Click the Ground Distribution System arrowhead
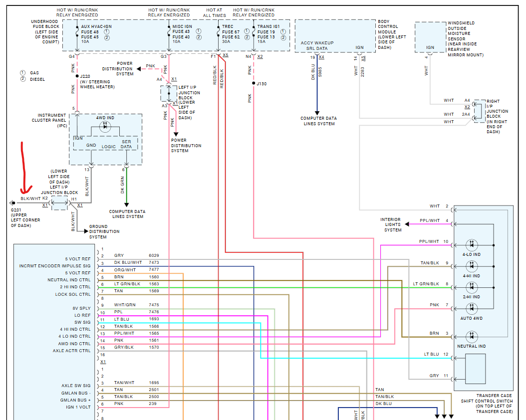Screen dimensions: 526x420 pyautogui.click(x=86, y=231)
